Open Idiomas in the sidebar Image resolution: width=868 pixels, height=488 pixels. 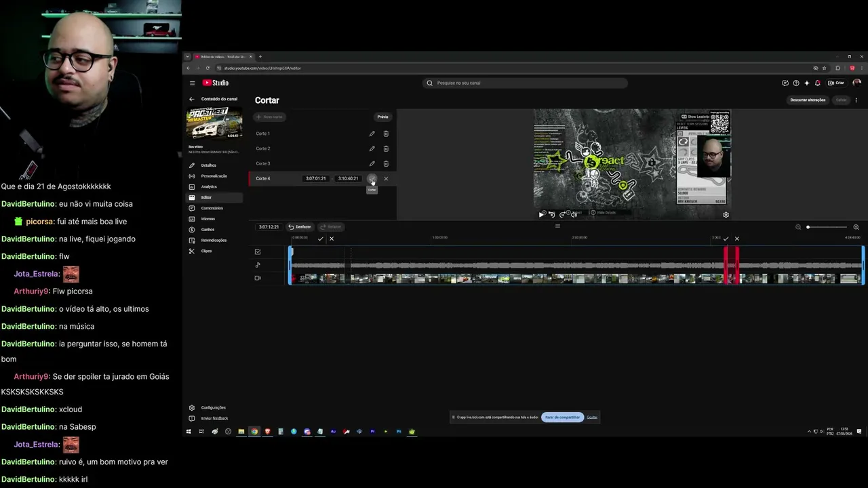[x=213, y=219]
